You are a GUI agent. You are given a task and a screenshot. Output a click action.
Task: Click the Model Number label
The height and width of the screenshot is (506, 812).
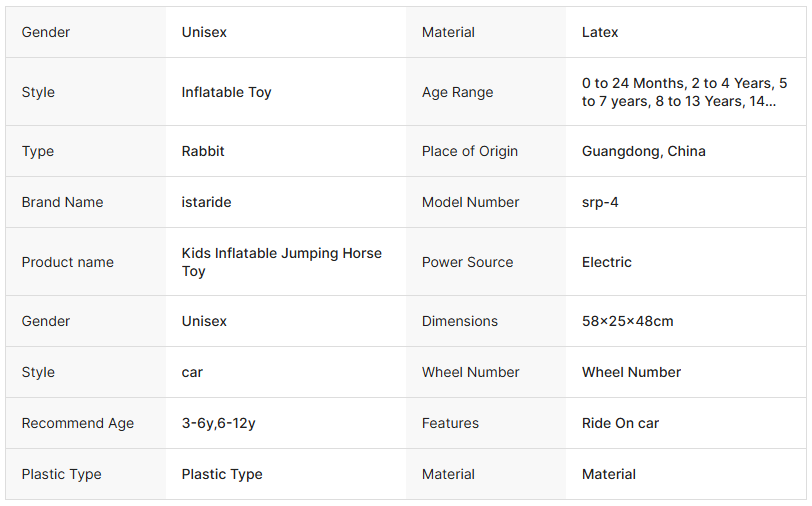coord(470,202)
